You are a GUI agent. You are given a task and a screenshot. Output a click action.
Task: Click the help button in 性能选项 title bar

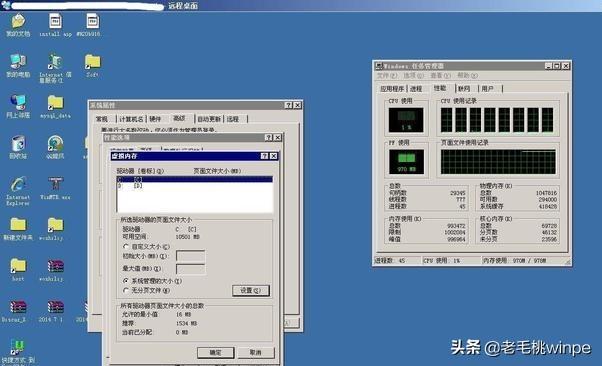(x=269, y=137)
